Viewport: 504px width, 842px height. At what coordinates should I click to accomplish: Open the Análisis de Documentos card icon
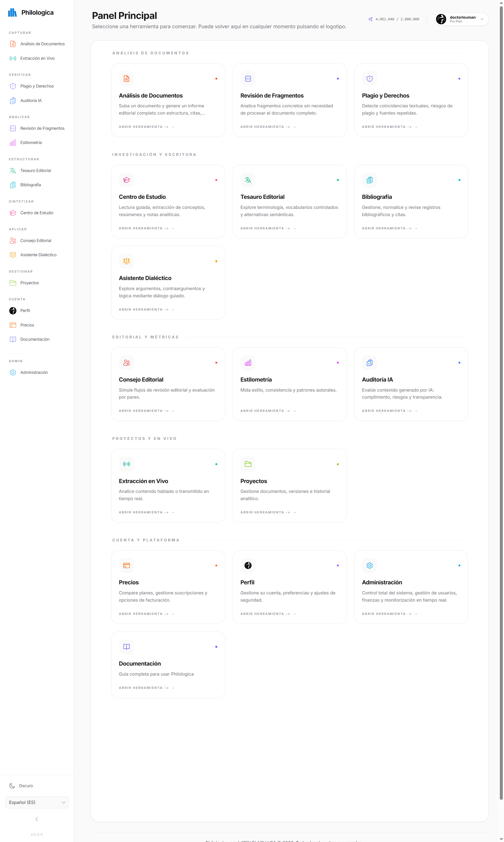point(126,79)
